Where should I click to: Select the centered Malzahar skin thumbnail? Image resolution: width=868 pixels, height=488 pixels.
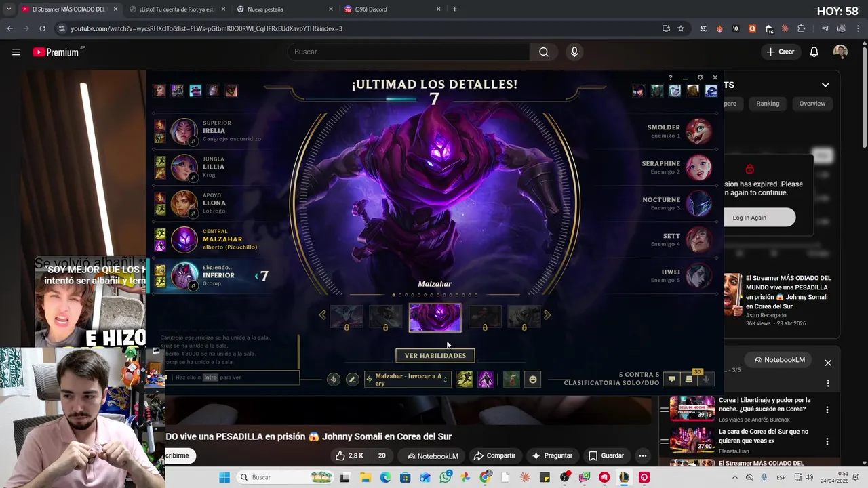[x=435, y=317]
